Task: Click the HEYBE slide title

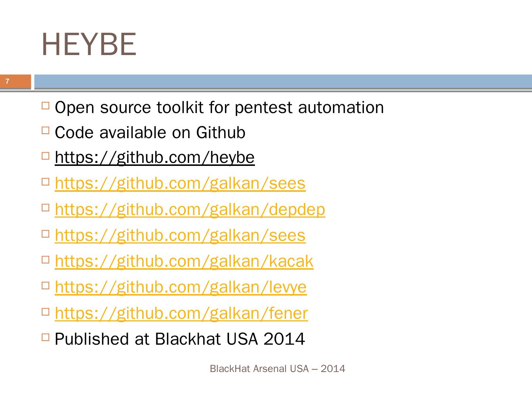Action: [89, 45]
